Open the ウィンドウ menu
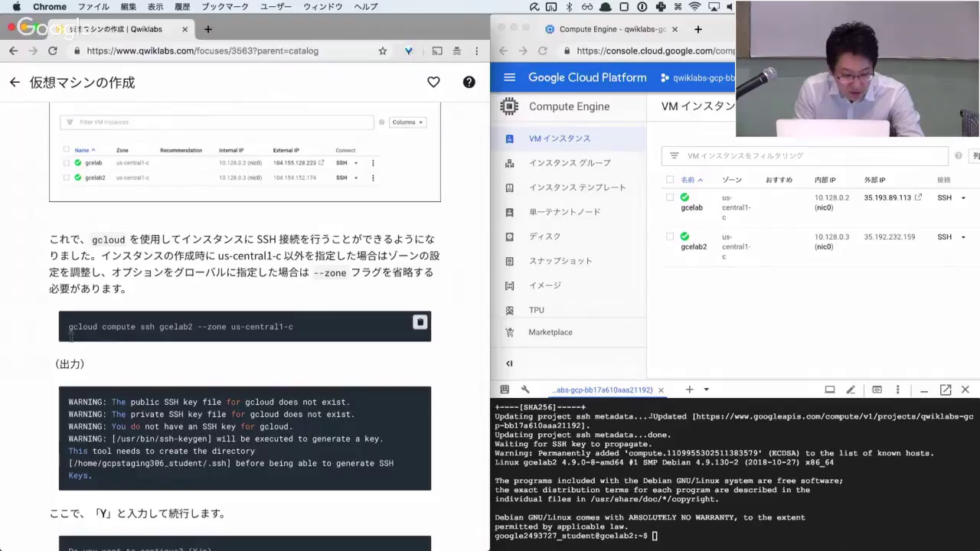The image size is (980, 551). [x=322, y=7]
